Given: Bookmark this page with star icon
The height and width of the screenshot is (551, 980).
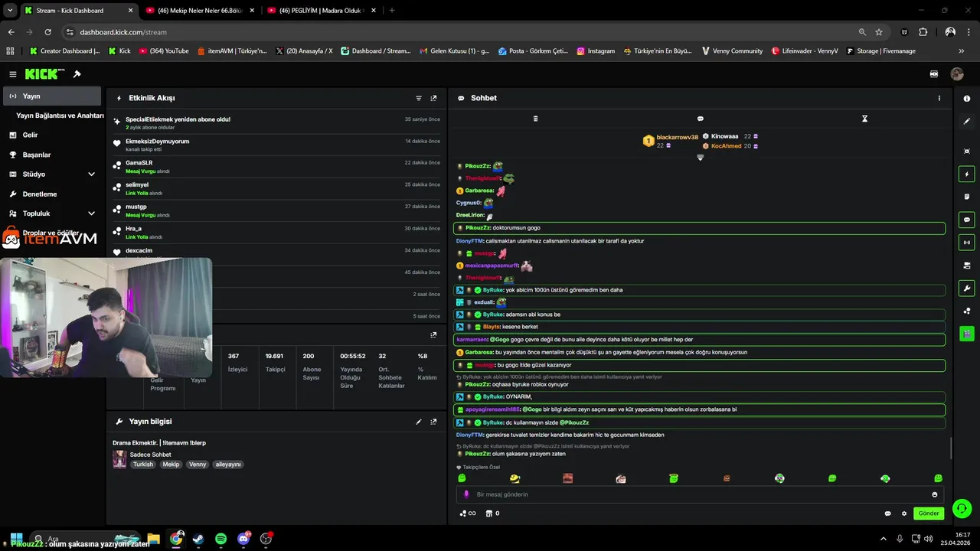Looking at the screenshot, I should (x=879, y=32).
